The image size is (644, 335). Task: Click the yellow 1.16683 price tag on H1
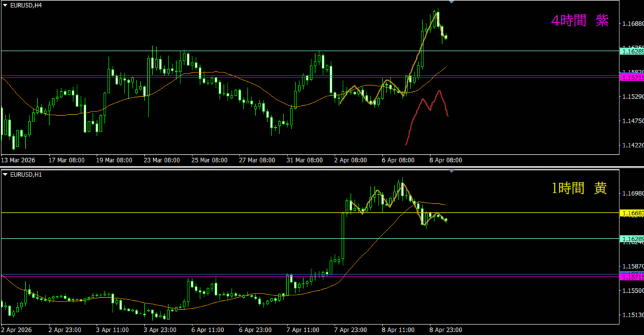coord(631,213)
